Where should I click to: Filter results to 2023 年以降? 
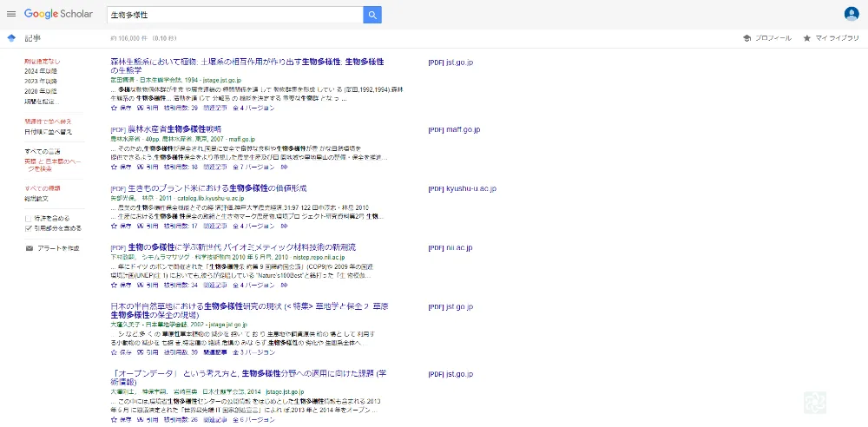point(41,82)
